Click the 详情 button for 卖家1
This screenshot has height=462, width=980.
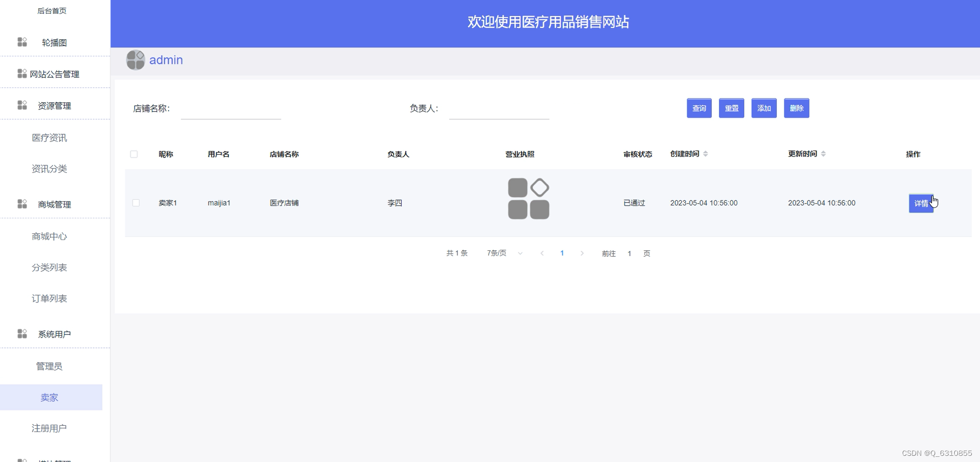point(921,203)
